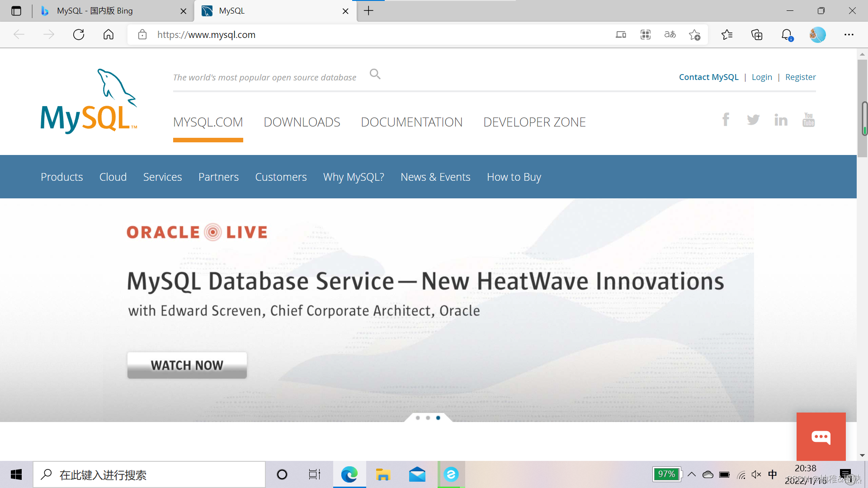868x488 pixels.
Task: Close the active MySQL tab
Action: point(345,11)
